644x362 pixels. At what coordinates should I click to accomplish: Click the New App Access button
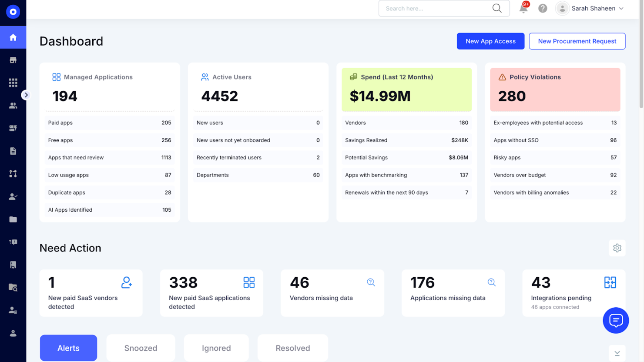tap(490, 41)
